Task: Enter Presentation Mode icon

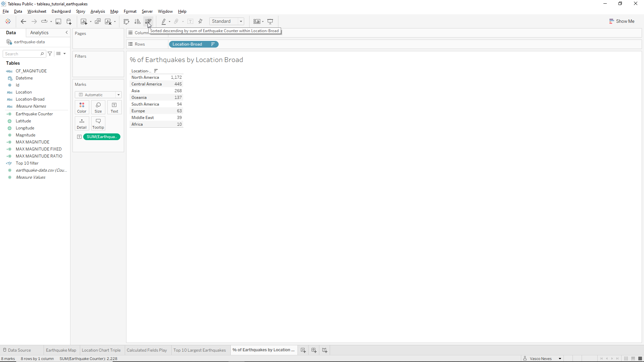Action: tap(270, 21)
